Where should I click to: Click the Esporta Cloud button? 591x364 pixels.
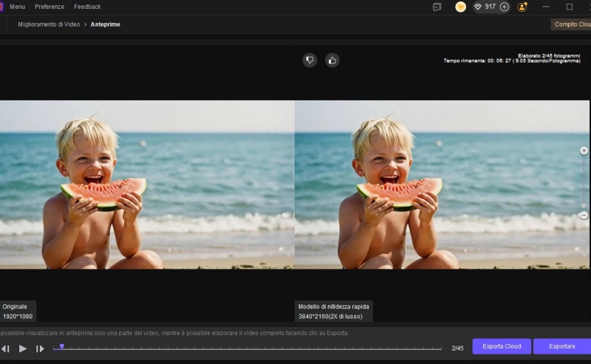pos(502,346)
